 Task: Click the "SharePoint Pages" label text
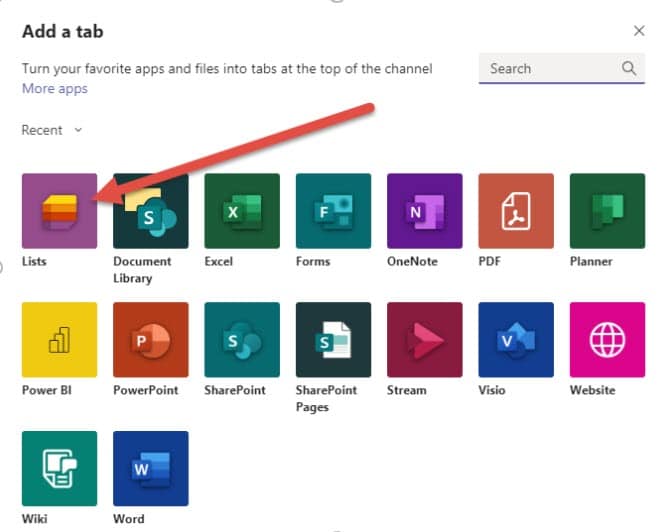[326, 399]
